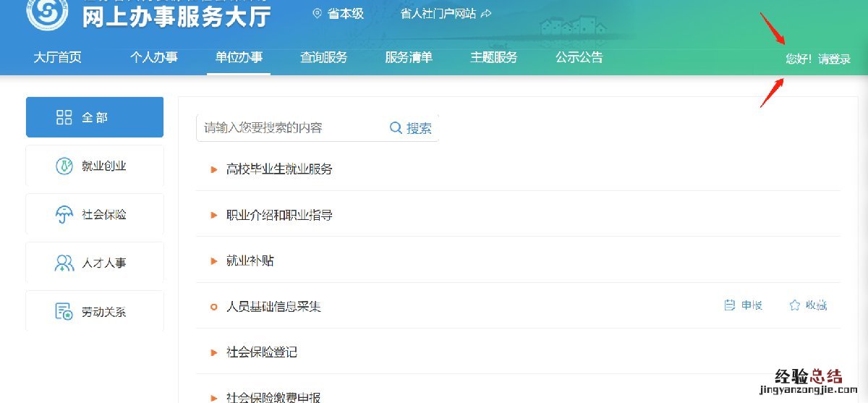Click the umbrella icon for 社会保险
This screenshot has height=403, width=868.
tap(64, 215)
